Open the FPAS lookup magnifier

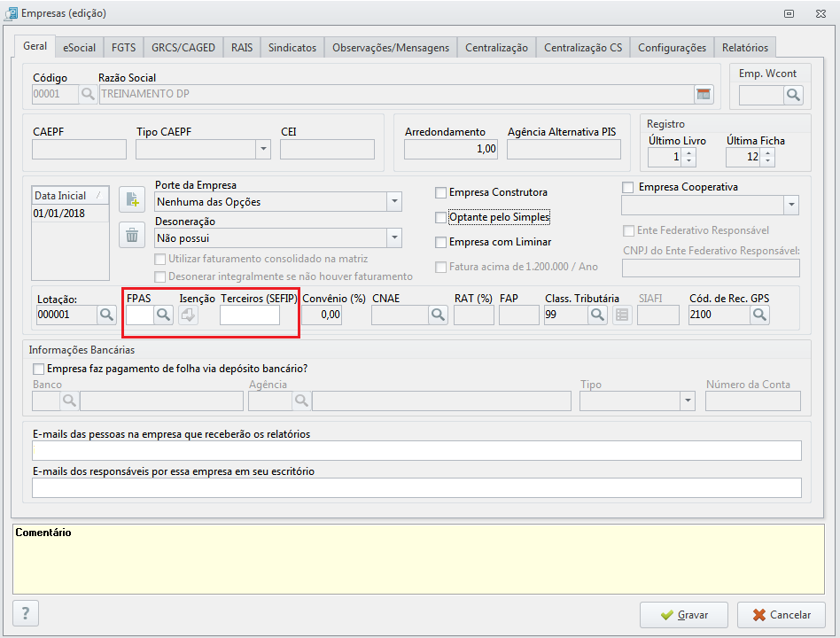163,315
